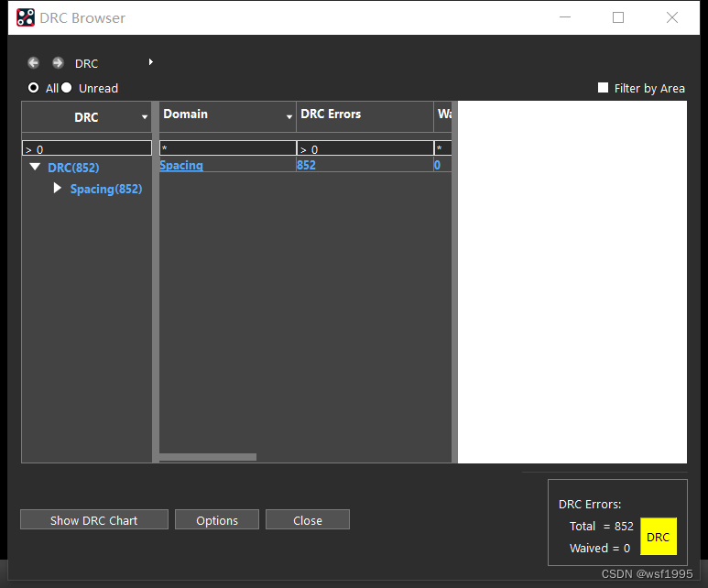Image resolution: width=708 pixels, height=588 pixels.
Task: Click the waived count 0 link
Action: [x=437, y=165]
